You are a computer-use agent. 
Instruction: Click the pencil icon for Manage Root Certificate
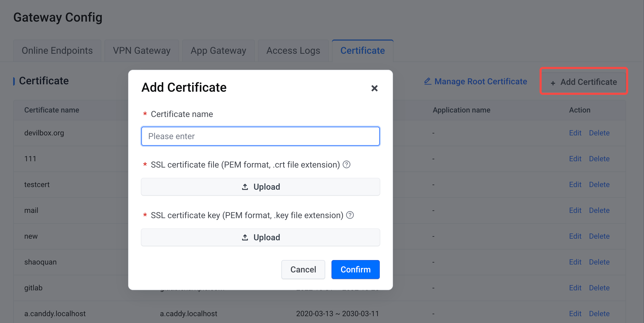427,81
